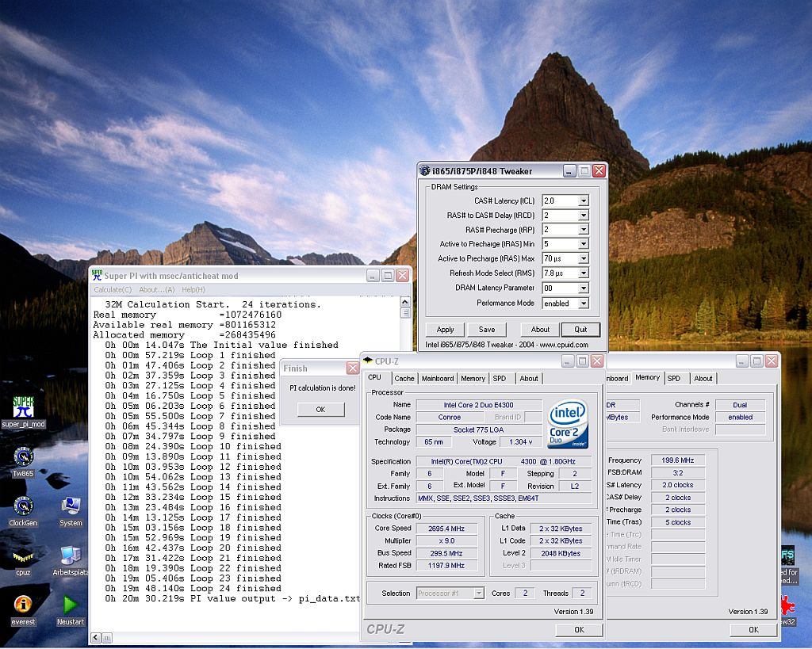
Task: Click the Rated FSB 1197.9 MHz field
Action: pos(446,566)
